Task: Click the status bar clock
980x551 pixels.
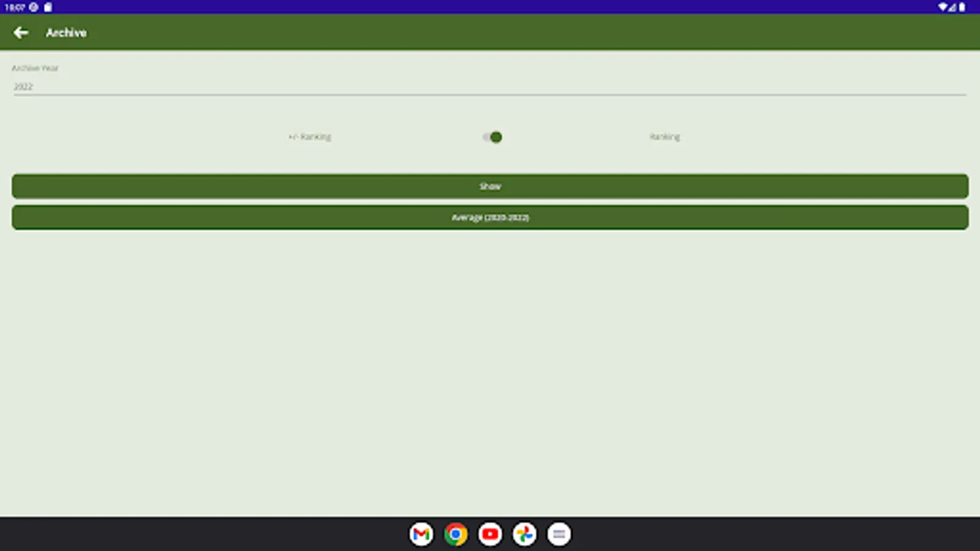Action: coord(15,7)
